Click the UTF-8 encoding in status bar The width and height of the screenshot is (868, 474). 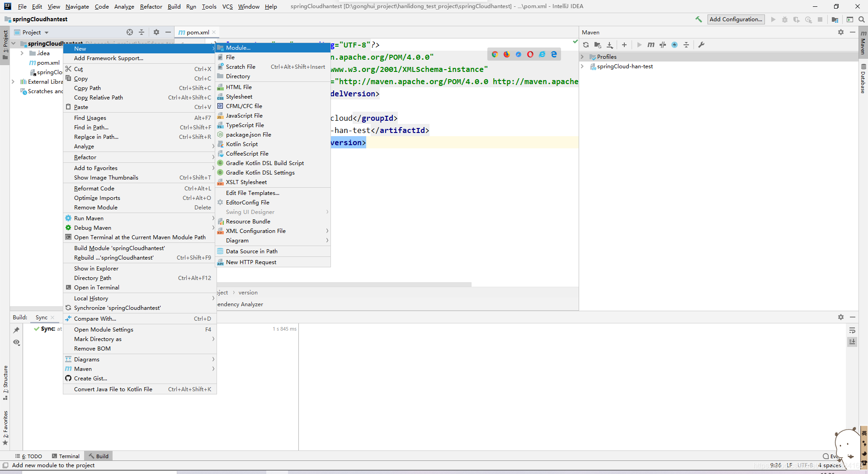click(x=805, y=465)
